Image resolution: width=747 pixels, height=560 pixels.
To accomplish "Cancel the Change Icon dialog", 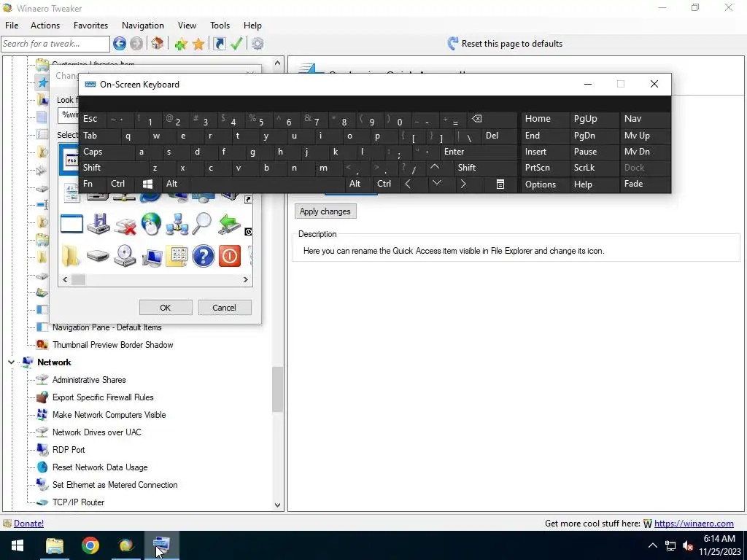I will [225, 308].
